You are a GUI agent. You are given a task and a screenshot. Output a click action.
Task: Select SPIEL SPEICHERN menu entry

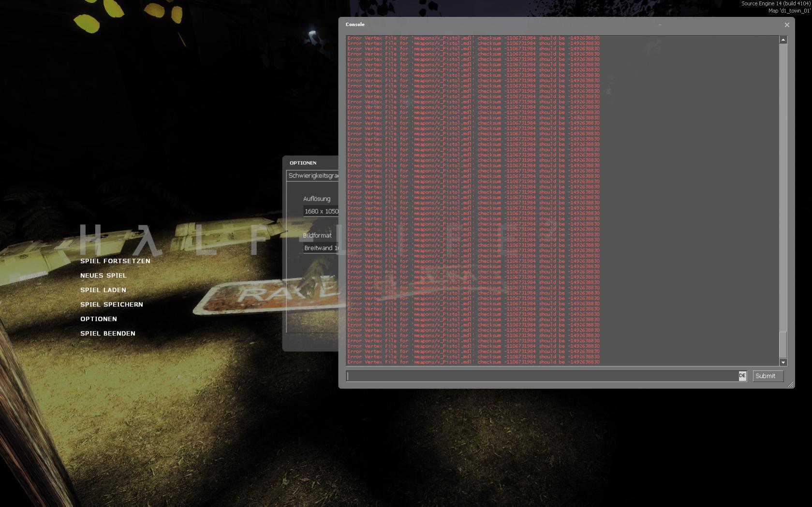pyautogui.click(x=111, y=304)
